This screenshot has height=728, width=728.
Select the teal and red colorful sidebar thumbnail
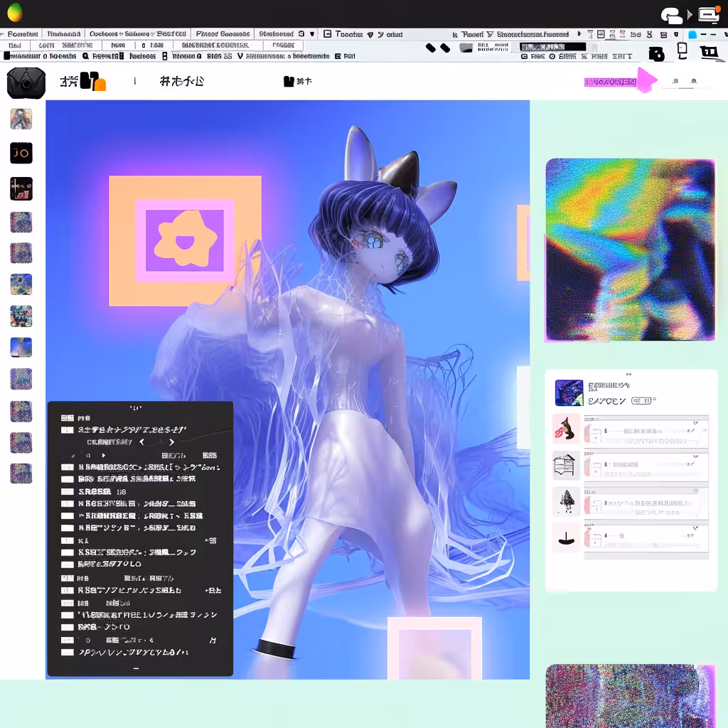point(21,316)
